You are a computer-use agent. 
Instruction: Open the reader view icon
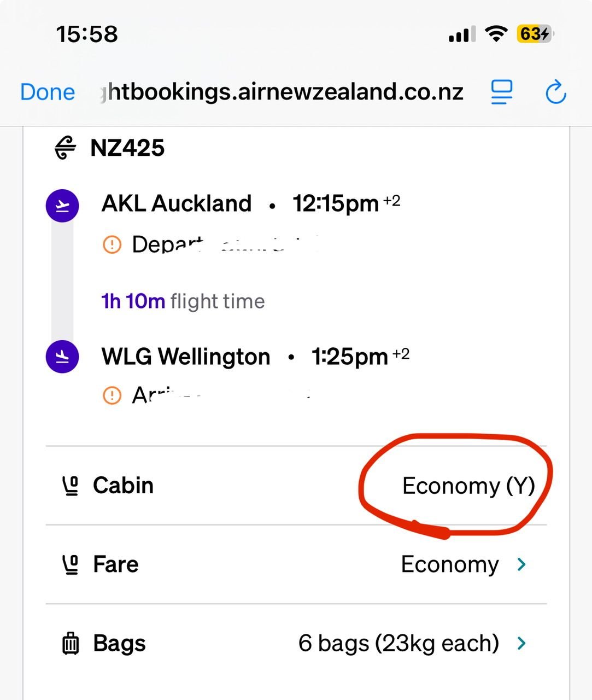point(501,92)
